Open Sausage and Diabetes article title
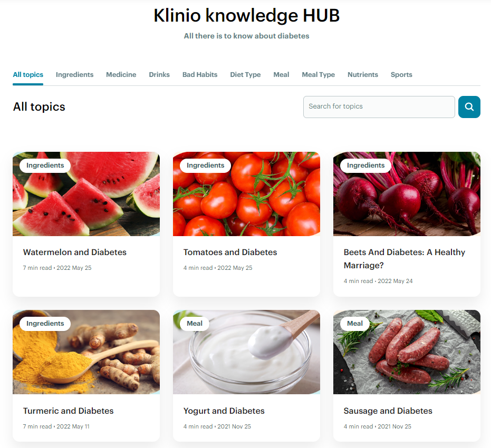 click(x=388, y=411)
